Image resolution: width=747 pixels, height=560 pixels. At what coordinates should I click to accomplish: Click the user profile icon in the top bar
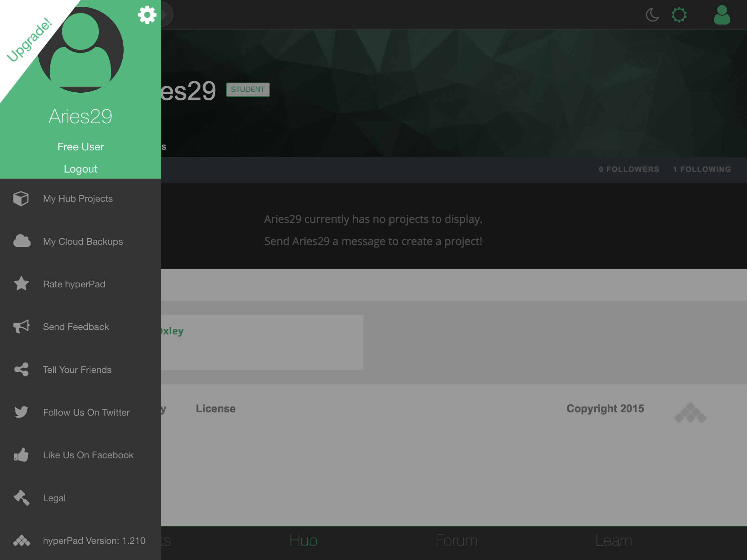coord(722,15)
